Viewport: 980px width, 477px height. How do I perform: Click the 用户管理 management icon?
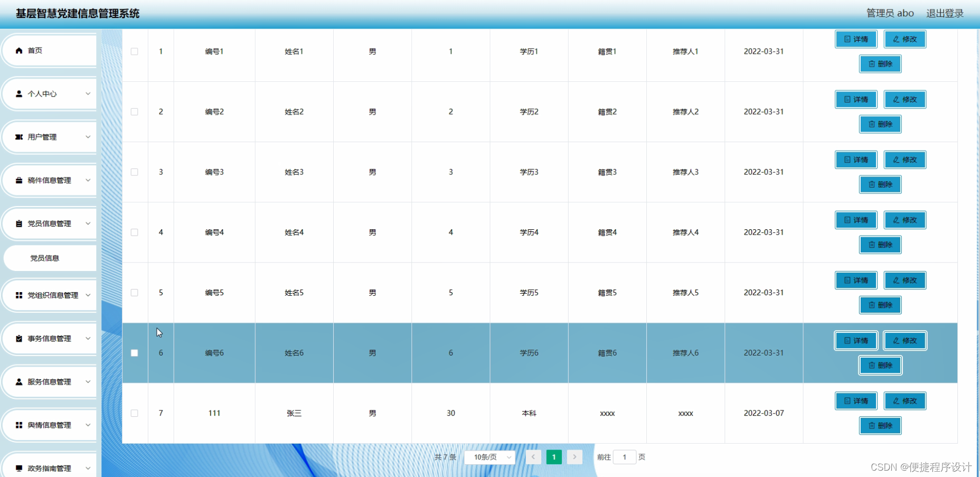point(20,137)
